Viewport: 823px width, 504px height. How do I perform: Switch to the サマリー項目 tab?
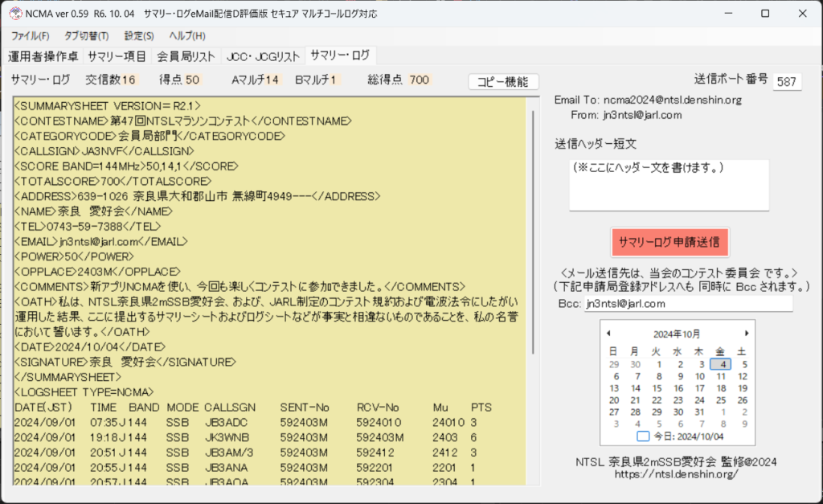tap(117, 56)
